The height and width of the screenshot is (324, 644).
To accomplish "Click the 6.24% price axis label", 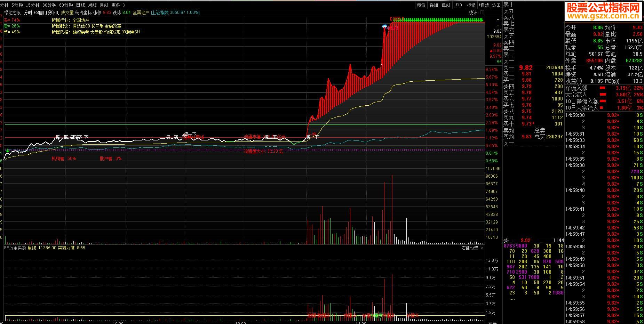I will tap(492, 70).
